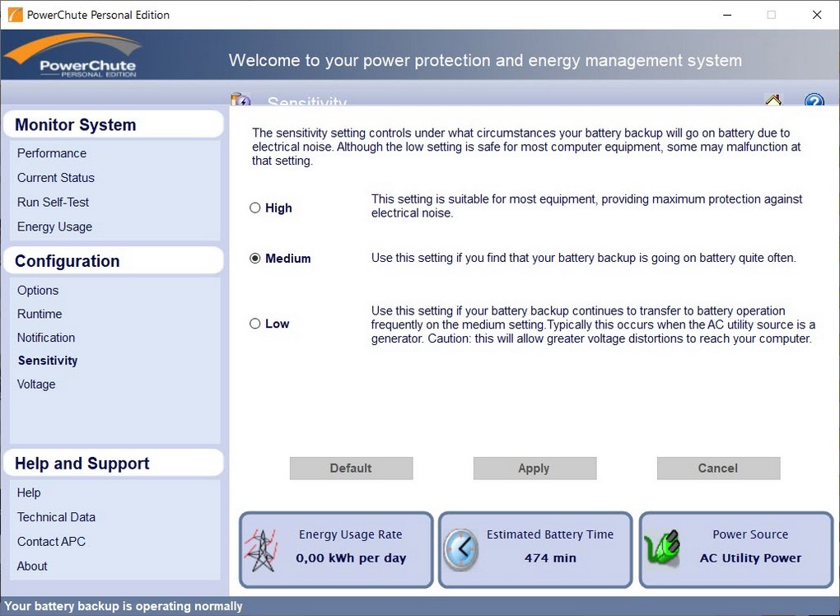The image size is (840, 616).
Task: Click the High setting description text
Action: pos(586,206)
